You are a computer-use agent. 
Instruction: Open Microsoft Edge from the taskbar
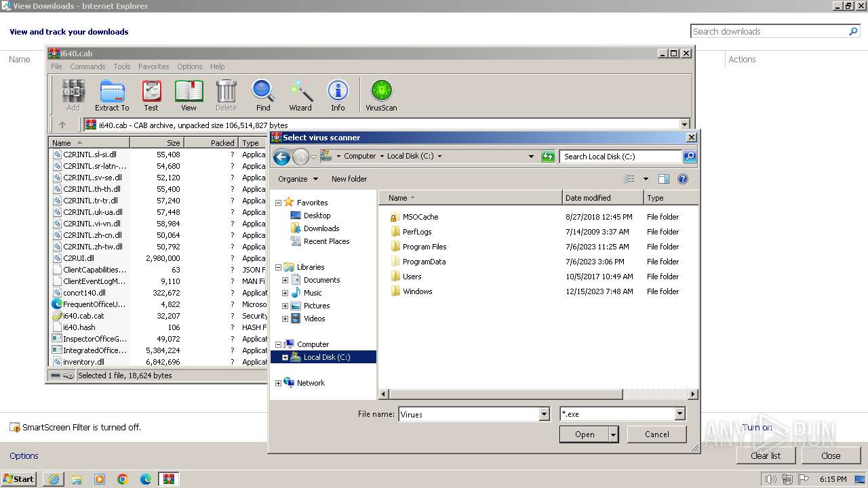pos(146,479)
